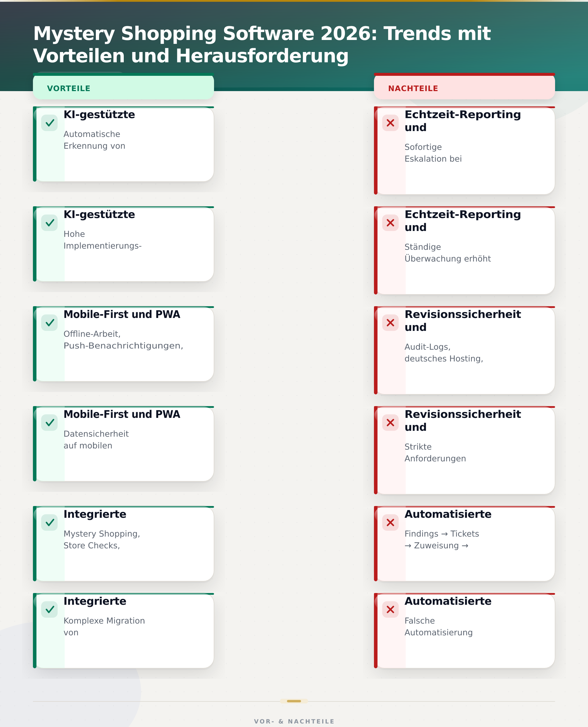Viewport: 588px width, 727px height.
Task: Click red X icon beside 'Findings → Tickets'
Action: coord(390,522)
